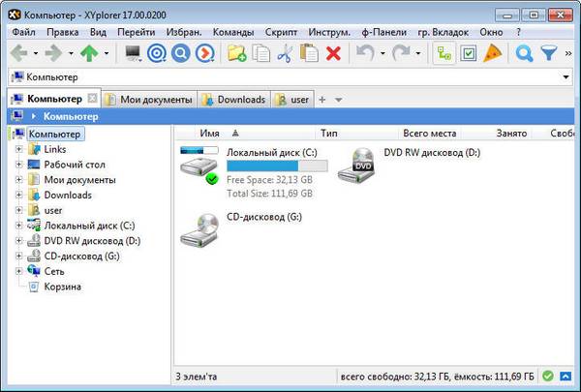Click the C: drive usage bar

(277, 166)
